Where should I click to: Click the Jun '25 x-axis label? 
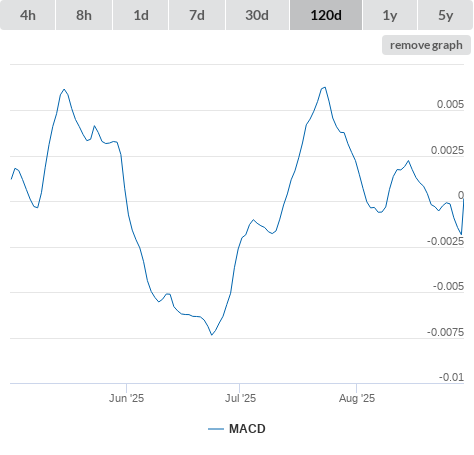[x=126, y=398]
